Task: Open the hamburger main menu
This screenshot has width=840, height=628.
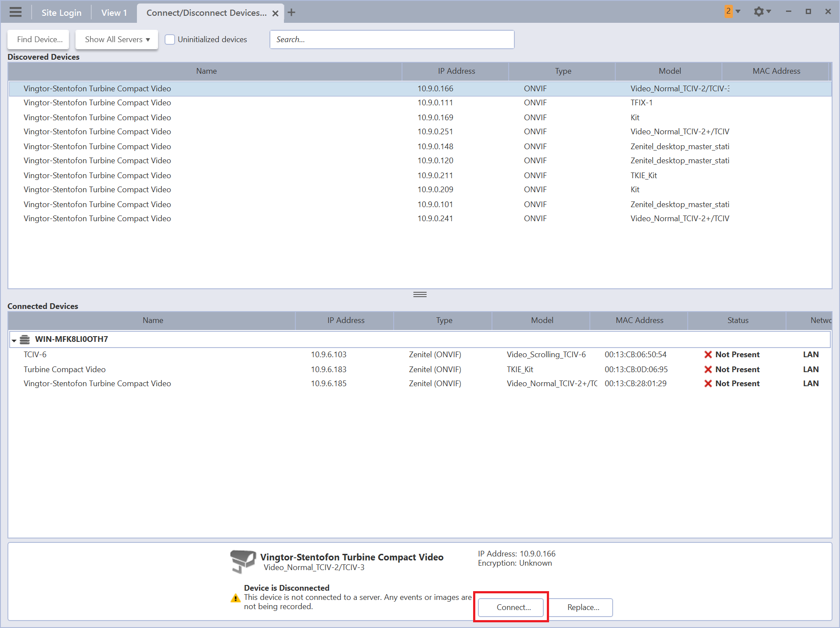Action: click(15, 12)
